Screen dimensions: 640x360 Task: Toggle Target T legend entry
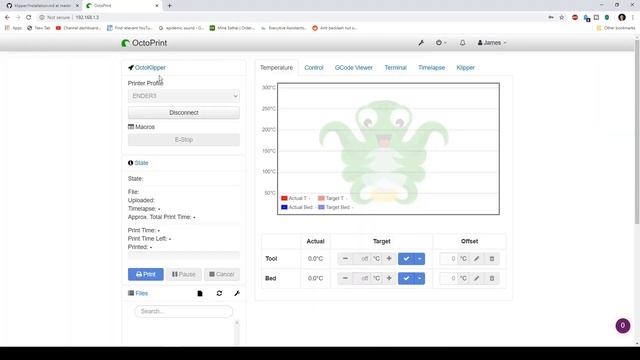click(x=333, y=198)
